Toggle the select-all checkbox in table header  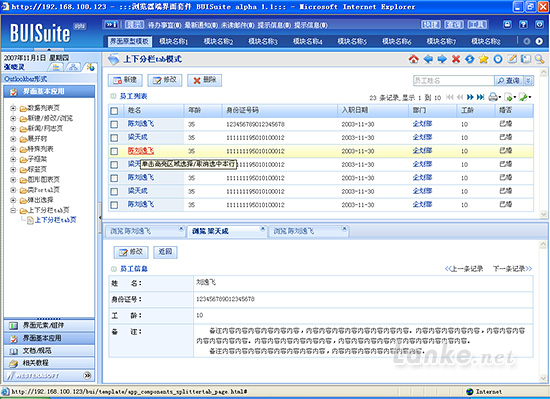click(114, 111)
